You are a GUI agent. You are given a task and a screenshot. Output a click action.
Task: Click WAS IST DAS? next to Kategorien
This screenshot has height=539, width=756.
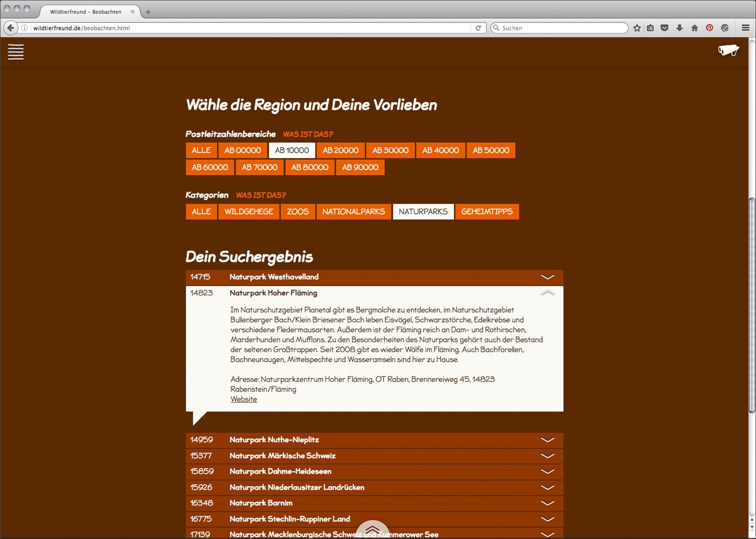(260, 195)
